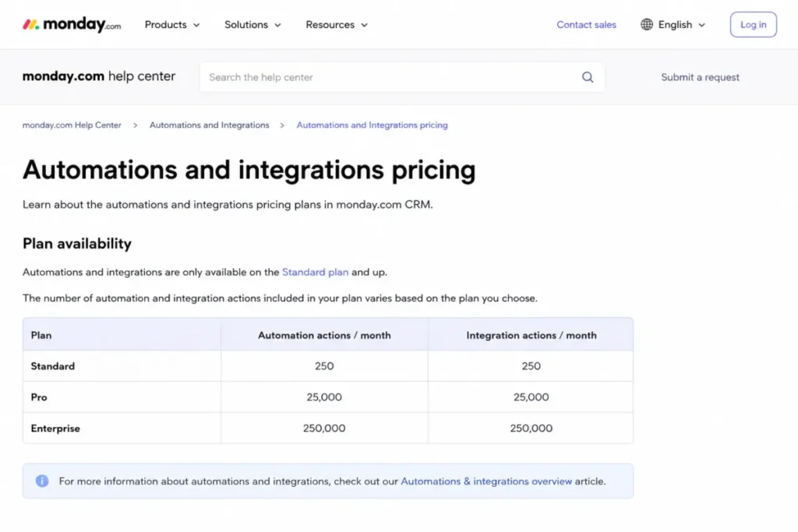Click the Log in button
798x532 pixels.
754,24
